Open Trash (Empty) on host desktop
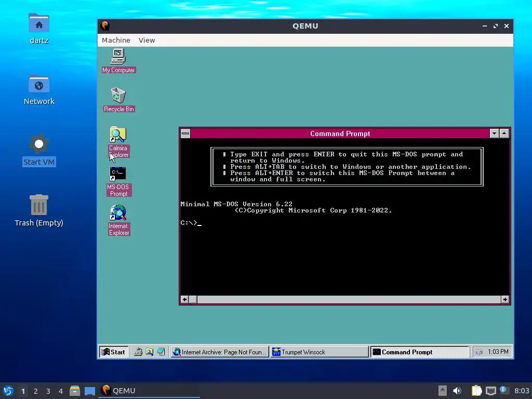 click(x=39, y=210)
